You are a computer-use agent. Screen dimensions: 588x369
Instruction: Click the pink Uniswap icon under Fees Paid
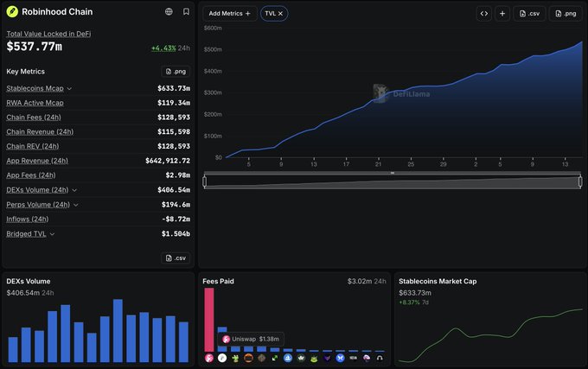pos(209,358)
